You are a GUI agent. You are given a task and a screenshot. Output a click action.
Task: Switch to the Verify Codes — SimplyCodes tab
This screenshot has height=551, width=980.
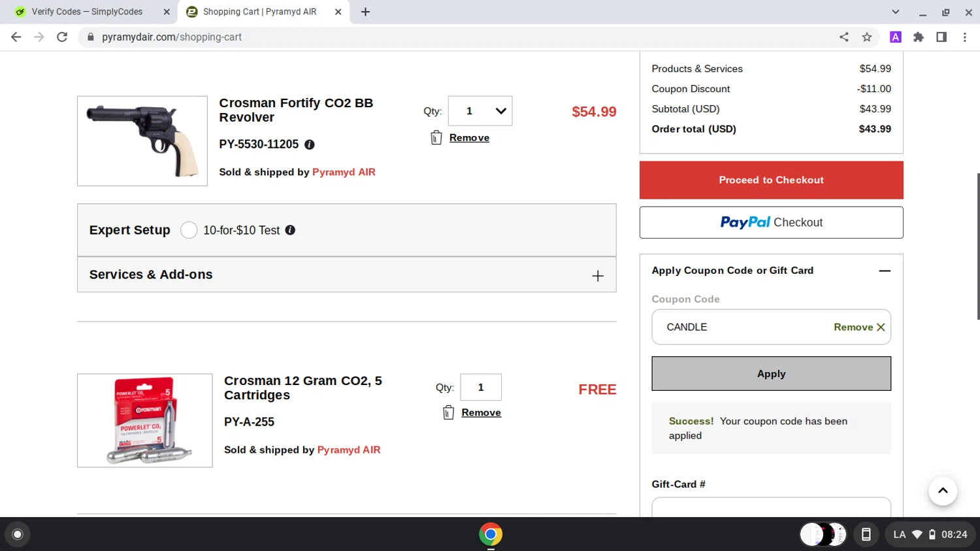coord(90,12)
